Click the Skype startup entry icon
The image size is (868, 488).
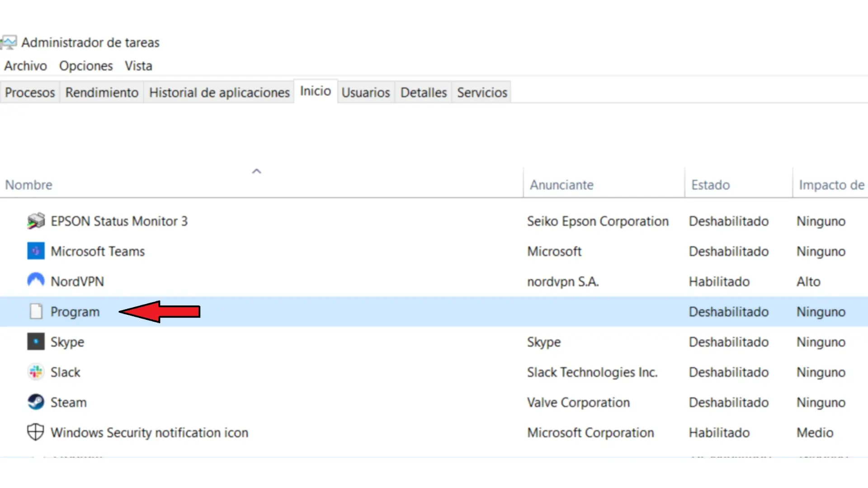coord(36,342)
